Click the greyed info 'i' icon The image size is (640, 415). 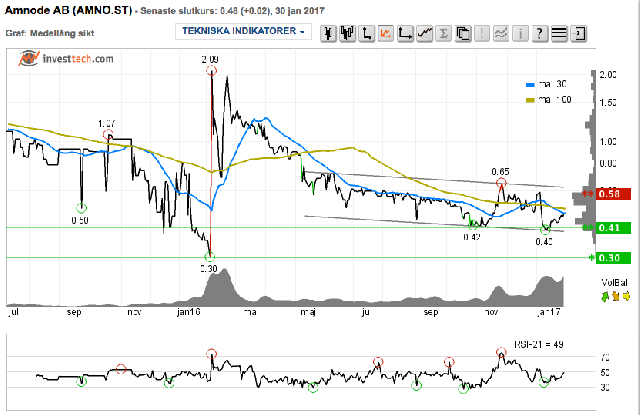pos(520,33)
